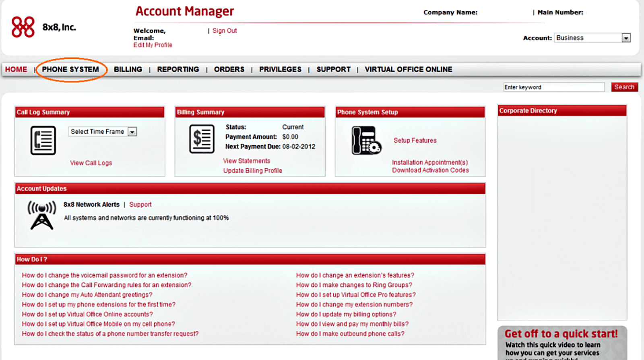
Task: Focus the Enter keyword search field
Action: tap(554, 87)
